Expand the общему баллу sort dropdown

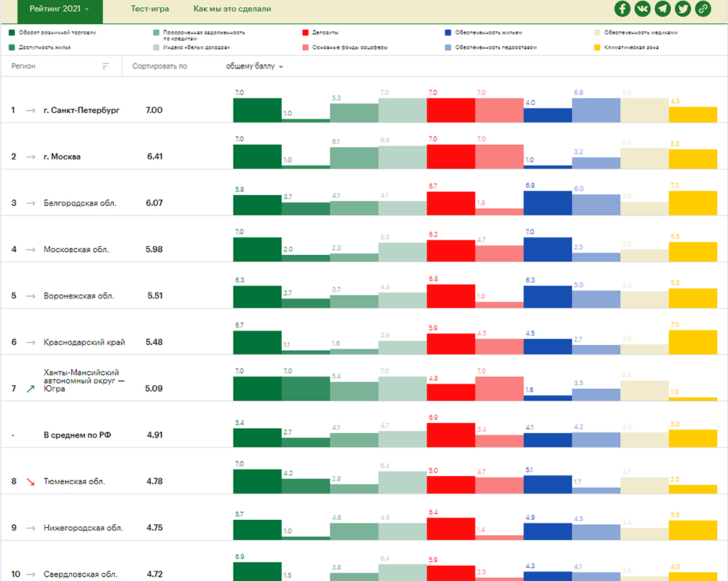[x=254, y=66]
